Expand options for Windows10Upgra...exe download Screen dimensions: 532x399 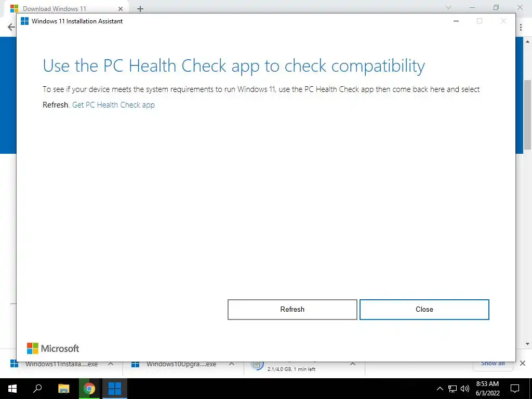tap(232, 364)
